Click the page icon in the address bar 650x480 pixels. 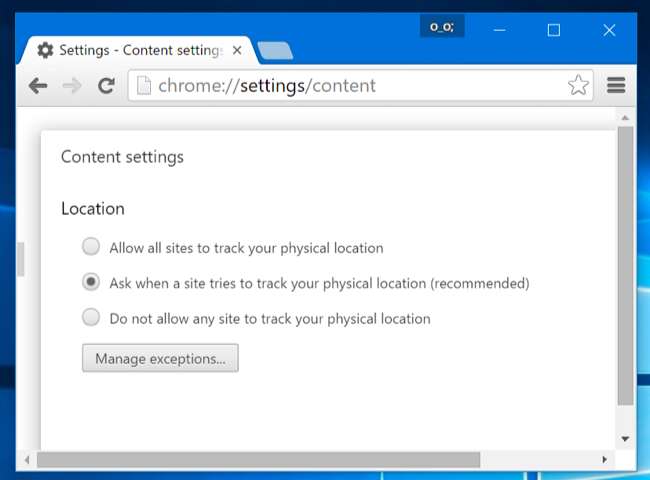point(144,86)
